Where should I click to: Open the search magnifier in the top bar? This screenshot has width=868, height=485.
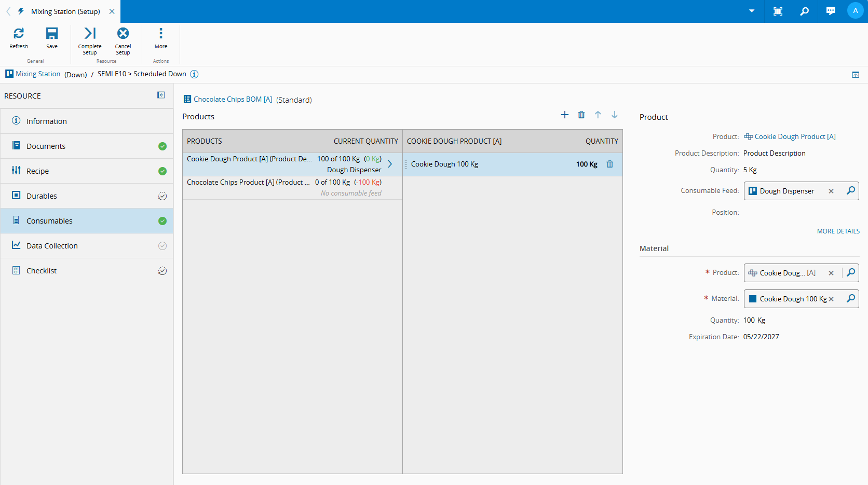coord(804,11)
